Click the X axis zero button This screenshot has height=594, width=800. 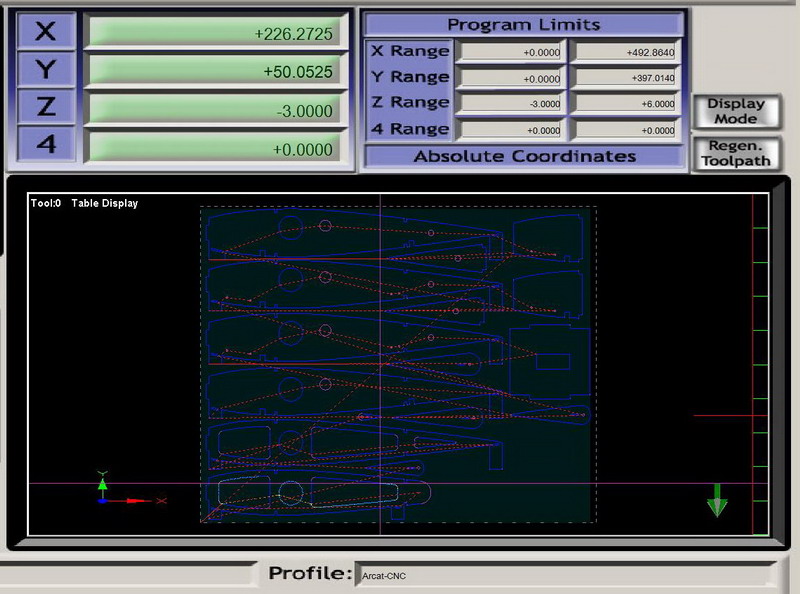45,31
